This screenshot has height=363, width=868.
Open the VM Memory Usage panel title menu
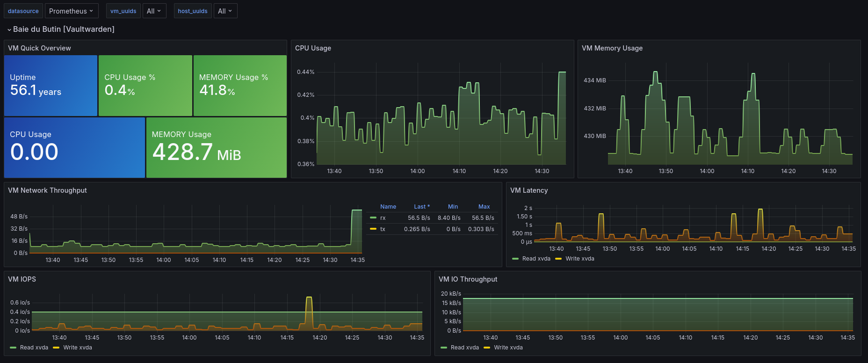point(612,48)
